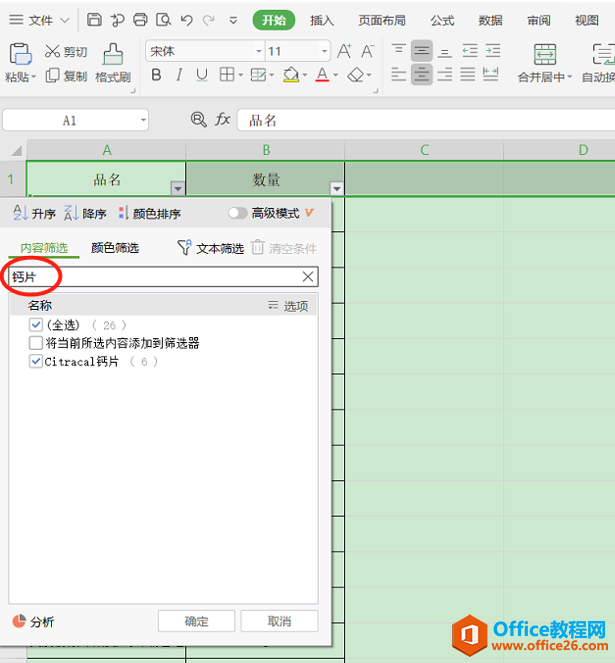
Task: Toggle Underline formatting
Action: [x=202, y=75]
